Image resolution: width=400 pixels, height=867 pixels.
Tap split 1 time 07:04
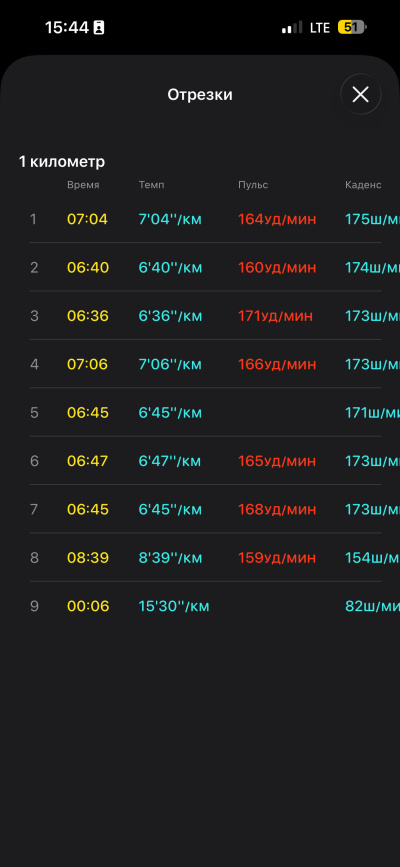pyautogui.click(x=87, y=219)
